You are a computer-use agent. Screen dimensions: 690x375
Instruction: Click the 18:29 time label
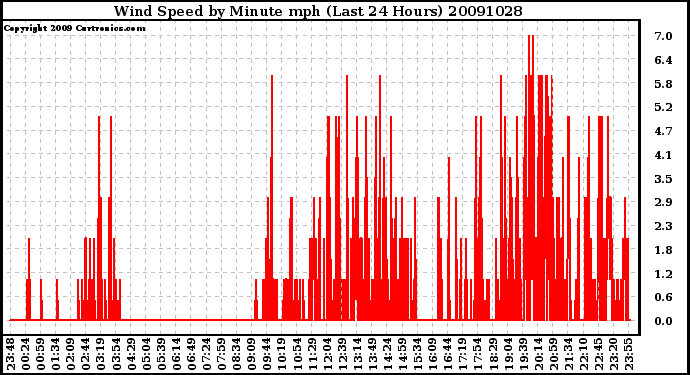point(493,354)
